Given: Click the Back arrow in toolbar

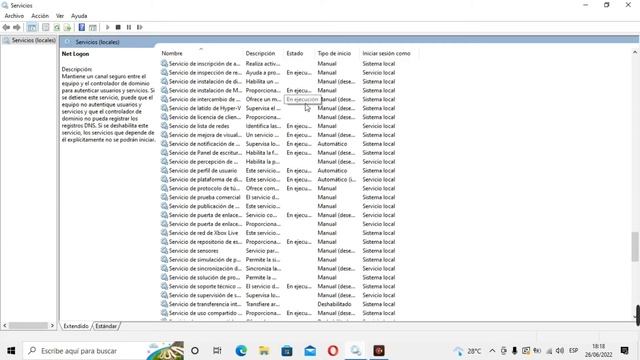Looking at the screenshot, I should 6,27.
